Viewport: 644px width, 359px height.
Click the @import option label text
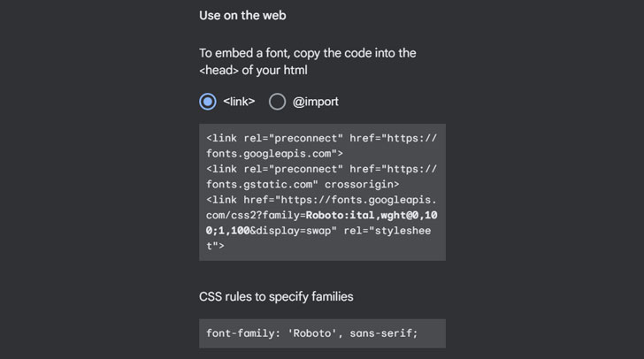tap(315, 102)
